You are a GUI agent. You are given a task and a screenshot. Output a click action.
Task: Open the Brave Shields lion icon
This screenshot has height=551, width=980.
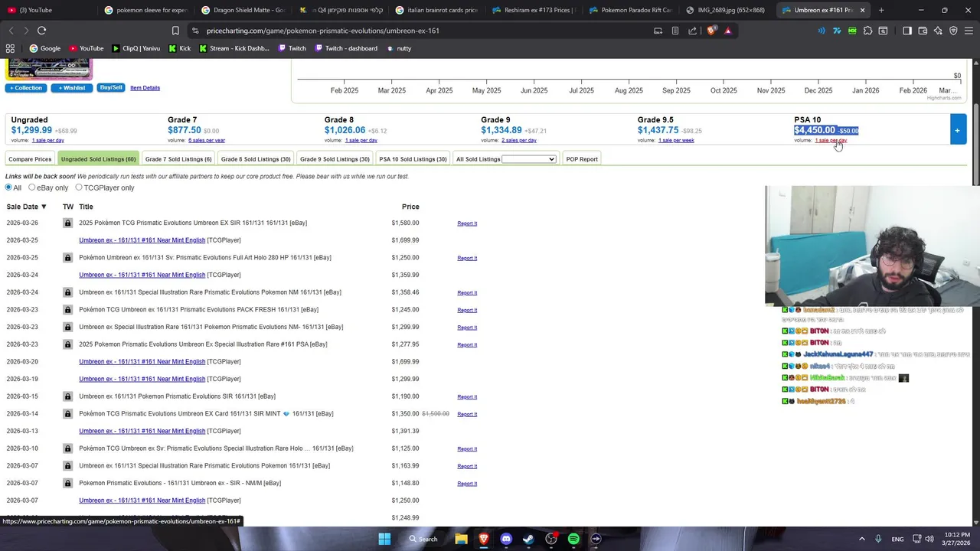point(711,31)
